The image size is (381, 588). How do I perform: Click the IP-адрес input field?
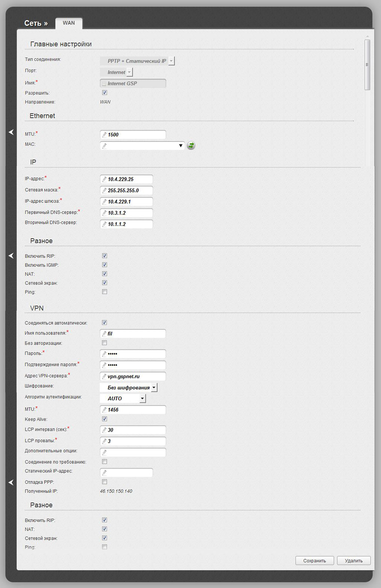click(127, 179)
